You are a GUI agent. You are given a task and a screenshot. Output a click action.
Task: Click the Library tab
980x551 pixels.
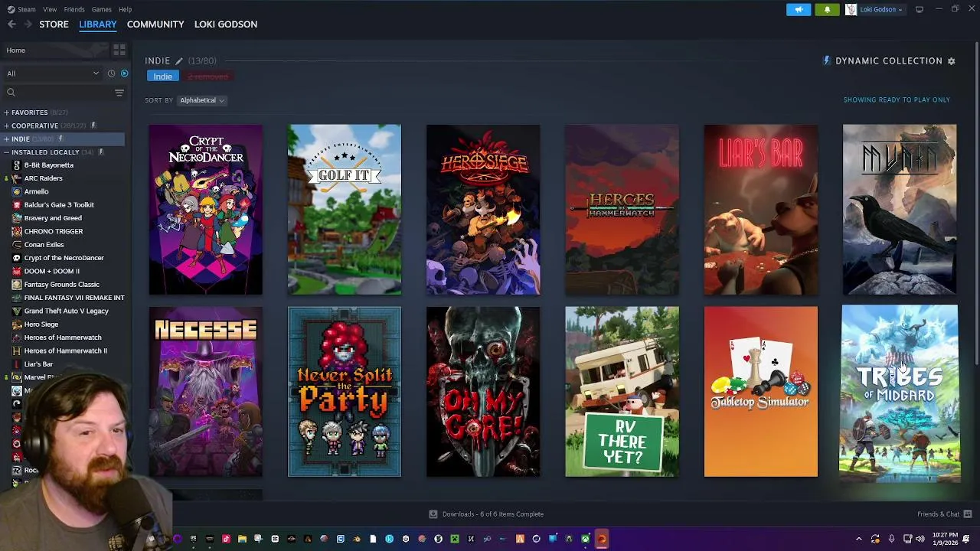(98, 24)
